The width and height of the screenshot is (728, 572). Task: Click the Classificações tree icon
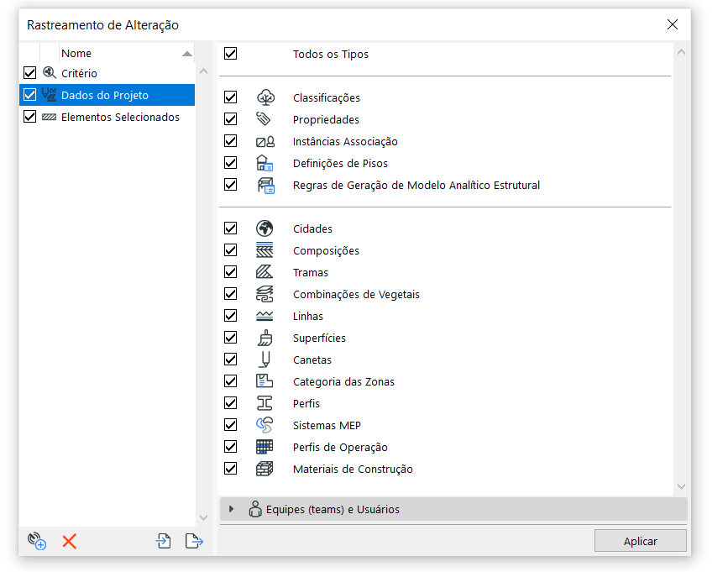[264, 97]
